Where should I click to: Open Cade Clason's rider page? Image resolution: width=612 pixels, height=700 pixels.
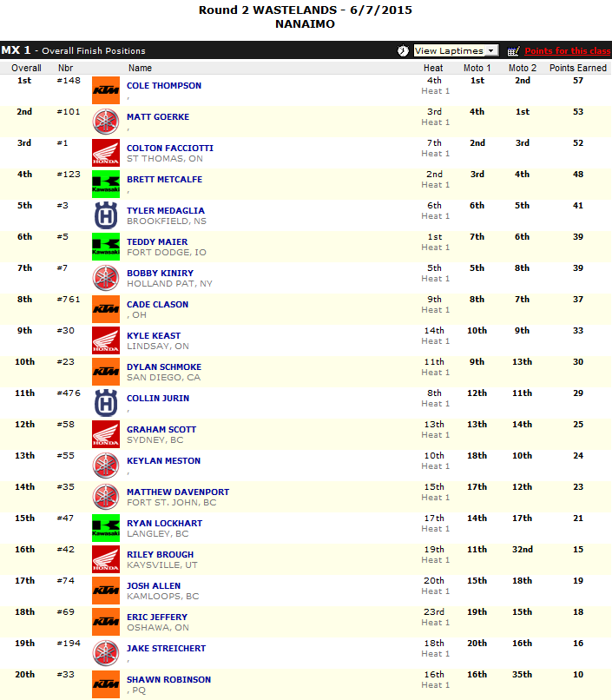pos(157,305)
